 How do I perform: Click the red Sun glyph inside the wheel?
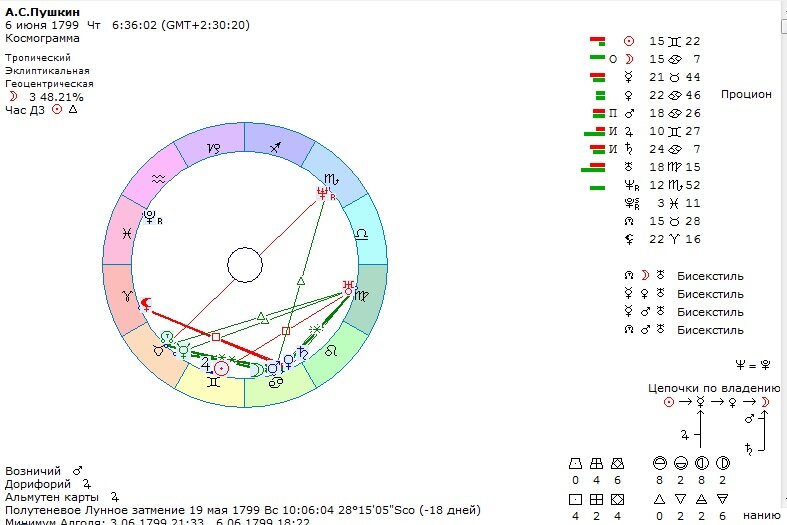click(x=221, y=369)
